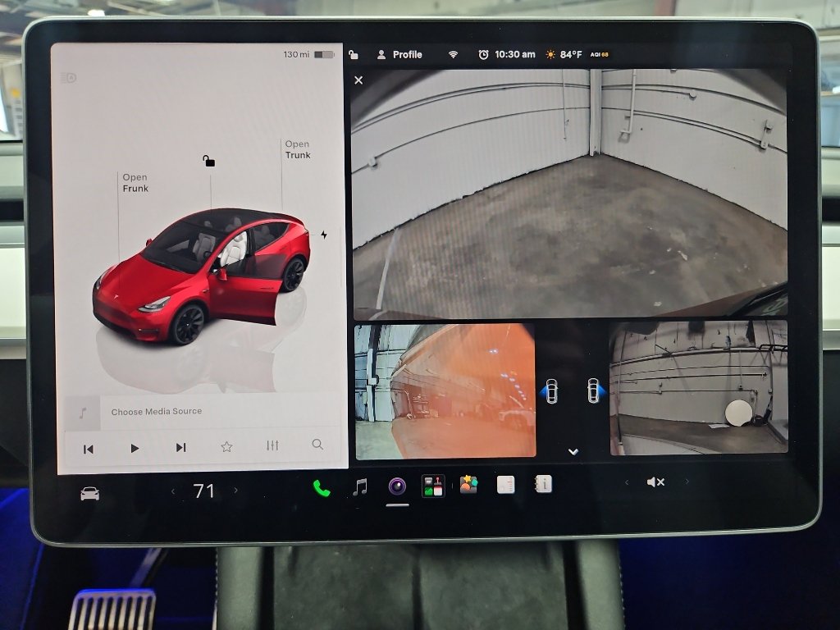Open the green phone app
This screenshot has width=840, height=630.
(x=322, y=488)
